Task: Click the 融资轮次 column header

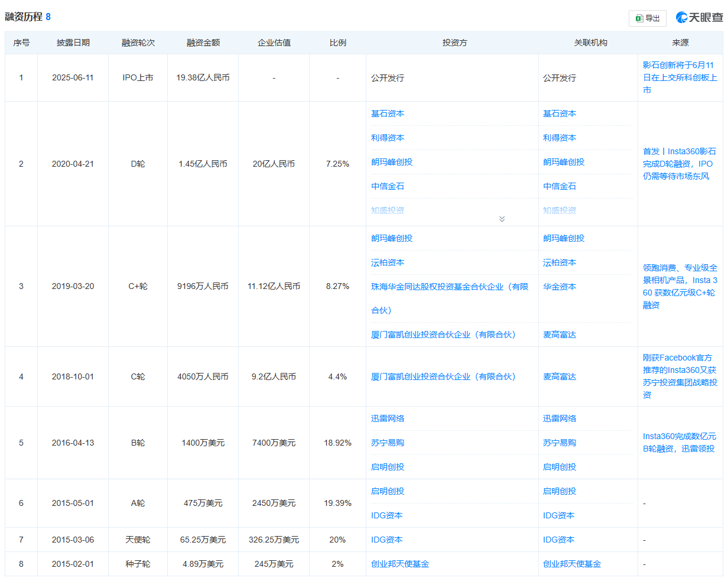Action: (138, 43)
